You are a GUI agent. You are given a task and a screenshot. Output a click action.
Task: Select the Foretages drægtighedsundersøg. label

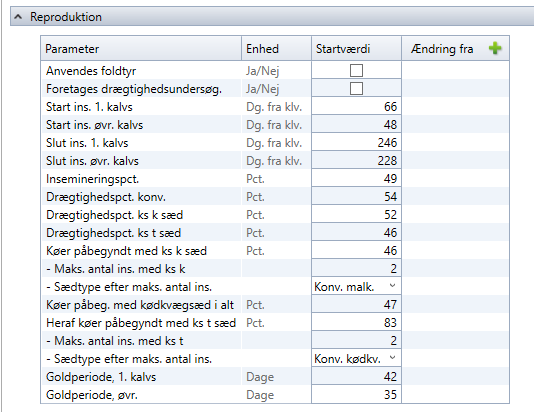134,89
